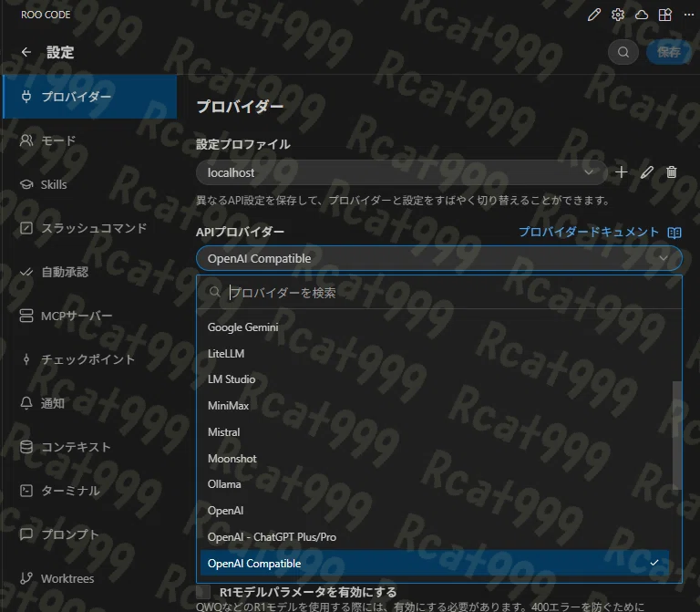
Task: Click the 保存 save button
Action: tap(668, 52)
